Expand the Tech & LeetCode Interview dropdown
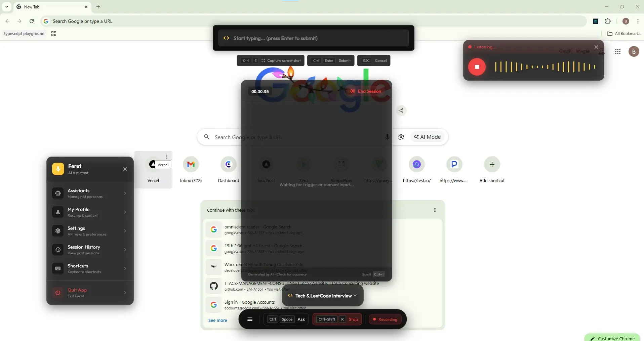Image resolution: width=644 pixels, height=341 pixels. click(x=323, y=296)
